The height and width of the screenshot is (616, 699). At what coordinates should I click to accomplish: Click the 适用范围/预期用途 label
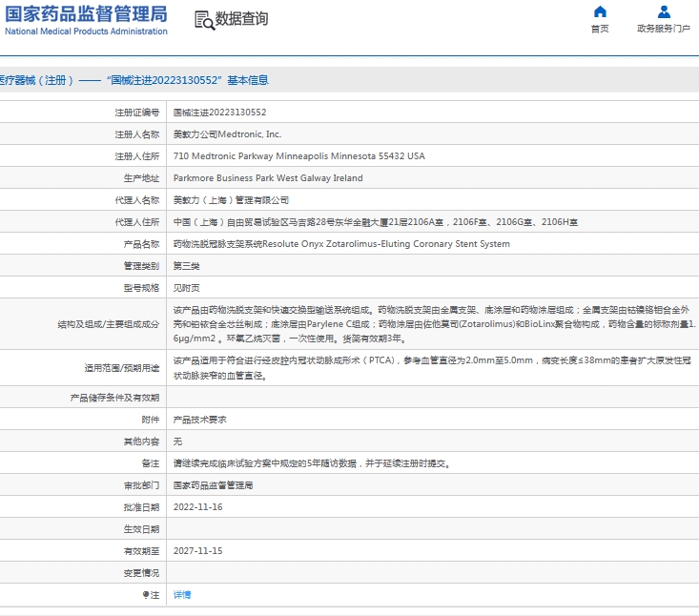pos(122,368)
